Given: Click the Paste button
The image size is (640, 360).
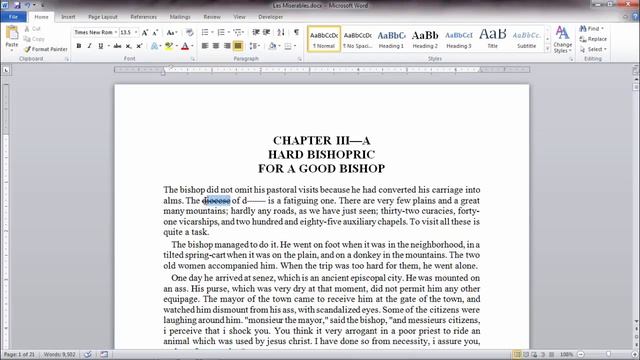Looking at the screenshot, I should pyautogui.click(x=12, y=38).
